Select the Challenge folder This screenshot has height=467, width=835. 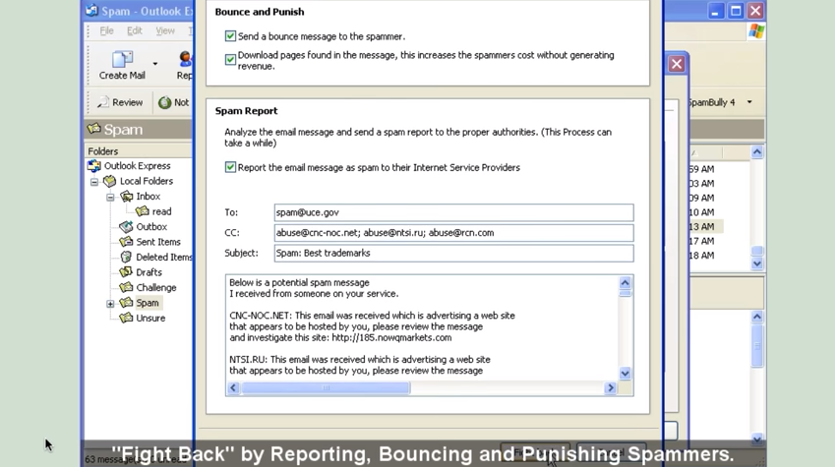coord(156,288)
